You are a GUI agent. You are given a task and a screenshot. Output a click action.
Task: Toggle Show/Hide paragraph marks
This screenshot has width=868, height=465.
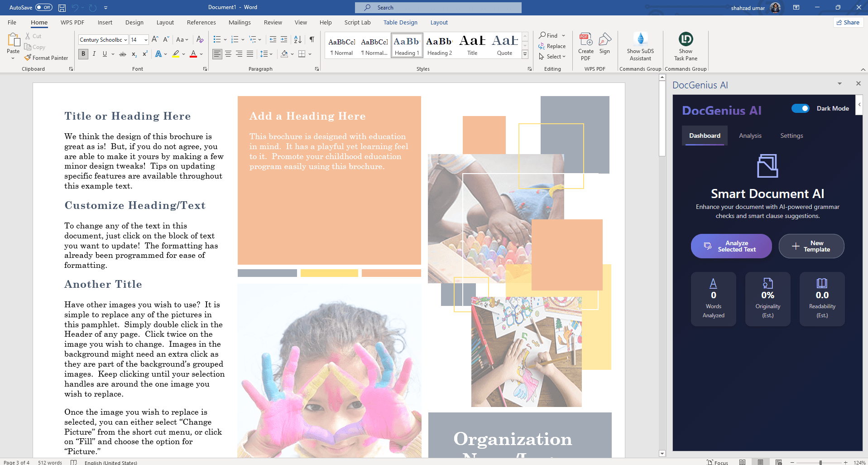point(312,39)
